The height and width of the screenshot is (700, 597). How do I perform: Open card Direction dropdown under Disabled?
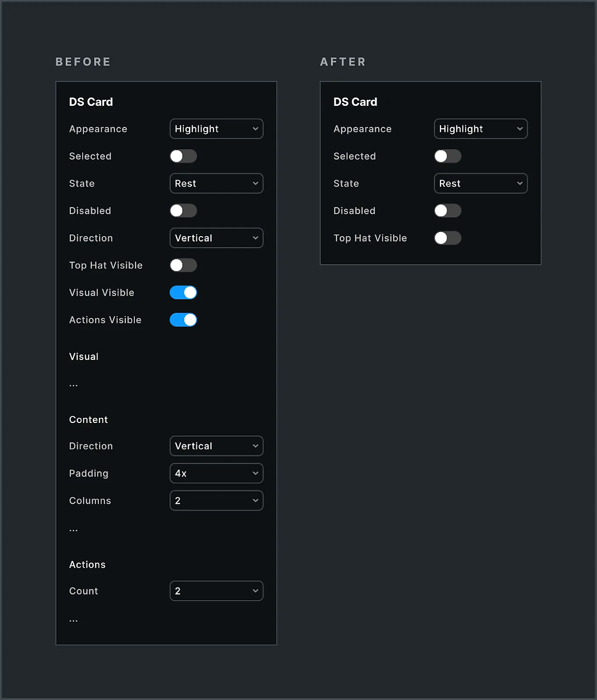[x=216, y=238]
